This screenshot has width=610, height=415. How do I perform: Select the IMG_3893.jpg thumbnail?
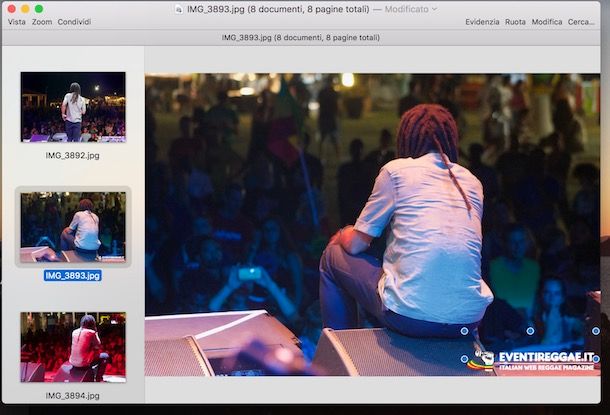pyautogui.click(x=73, y=227)
